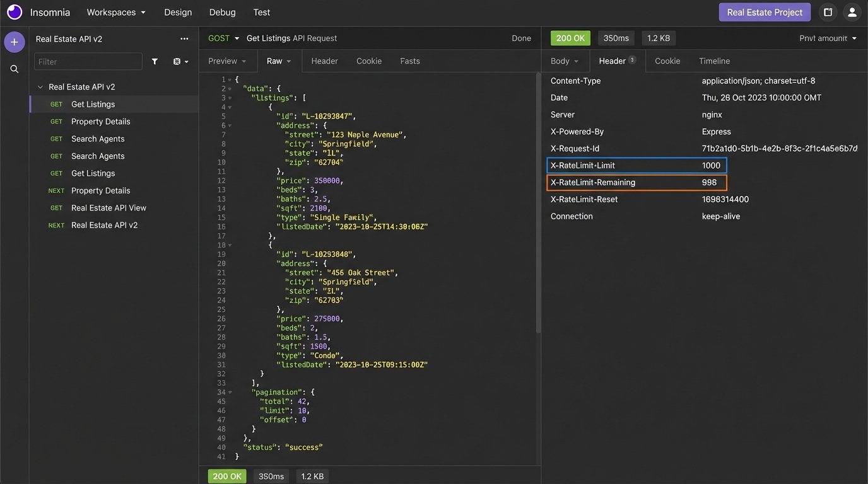Click the Real Estate Project button
This screenshot has height=484, width=868.
coord(765,12)
